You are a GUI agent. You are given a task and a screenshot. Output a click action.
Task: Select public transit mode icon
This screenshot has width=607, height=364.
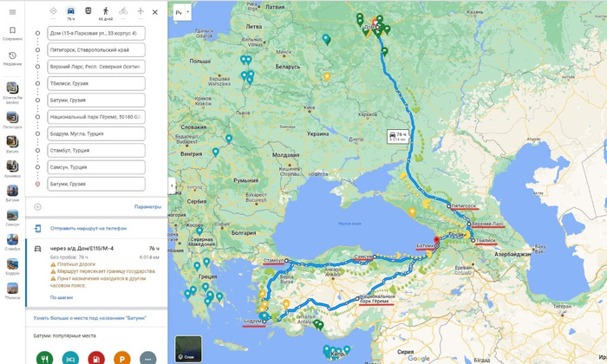pyautogui.click(x=88, y=10)
